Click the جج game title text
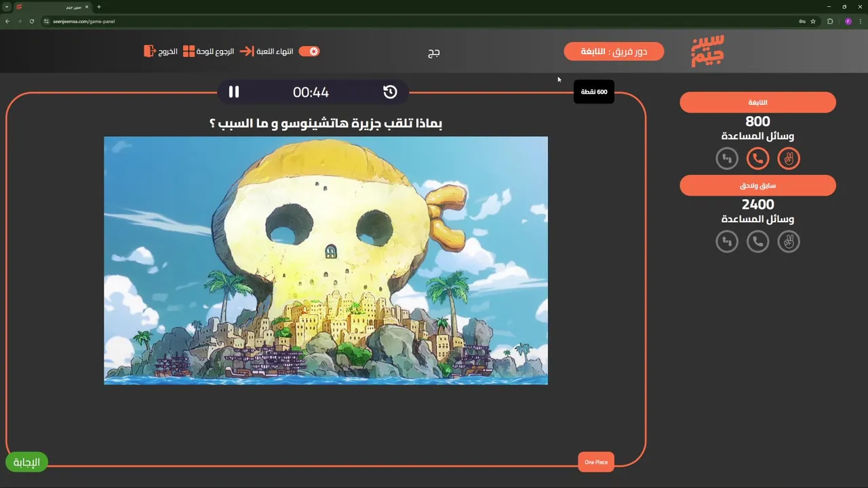Image resolution: width=868 pixels, height=488 pixels. (x=434, y=52)
